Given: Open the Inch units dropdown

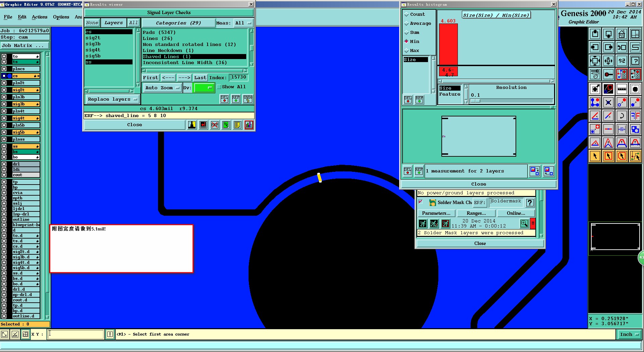Looking at the screenshot, I should [x=629, y=334].
